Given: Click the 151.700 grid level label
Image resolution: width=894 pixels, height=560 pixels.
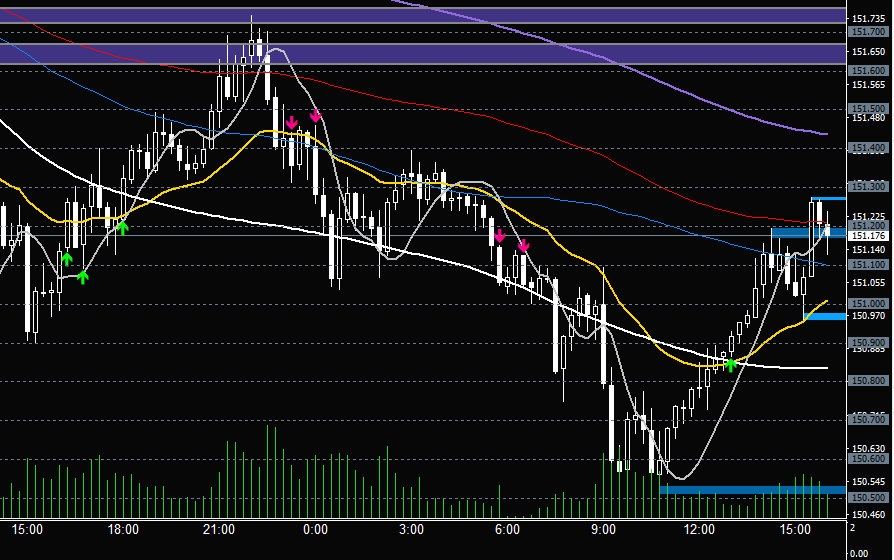Looking at the screenshot, I should [868, 32].
